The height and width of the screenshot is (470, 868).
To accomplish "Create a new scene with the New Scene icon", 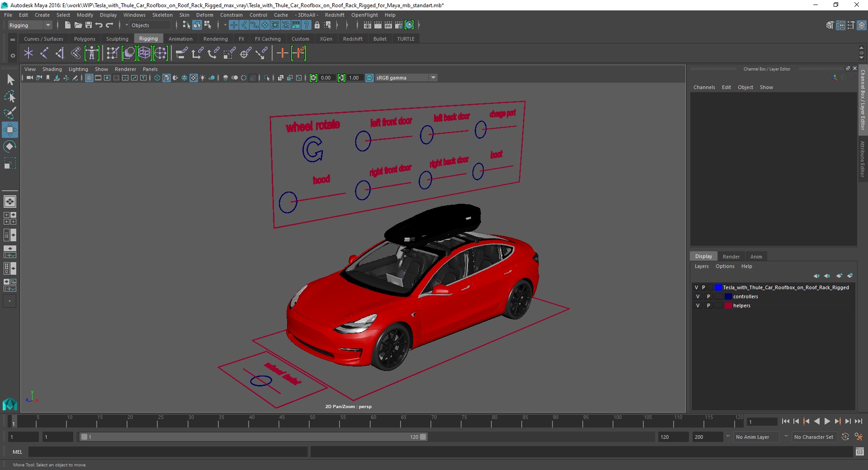I will [x=67, y=25].
